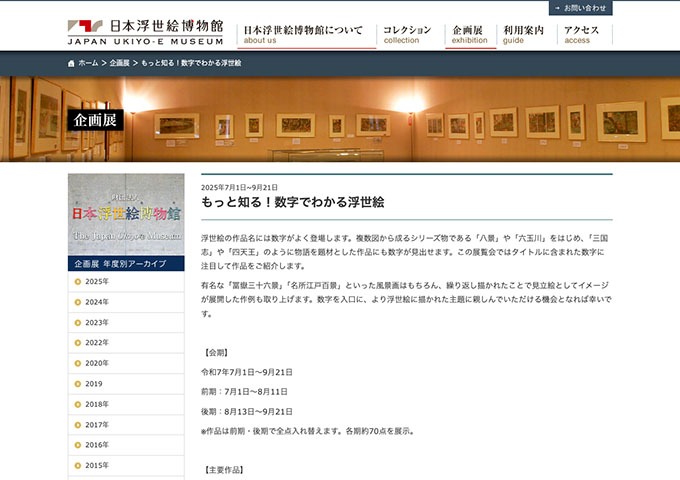The height and width of the screenshot is (480, 680).
Task: Open the 2020年 archive
Action: pyautogui.click(x=126, y=363)
